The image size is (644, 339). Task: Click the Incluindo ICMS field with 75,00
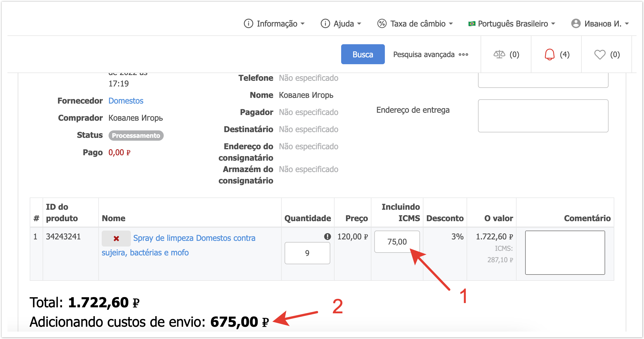(397, 242)
